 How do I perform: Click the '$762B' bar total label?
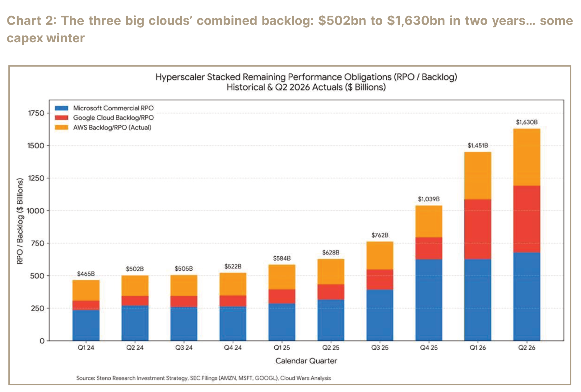tap(380, 235)
